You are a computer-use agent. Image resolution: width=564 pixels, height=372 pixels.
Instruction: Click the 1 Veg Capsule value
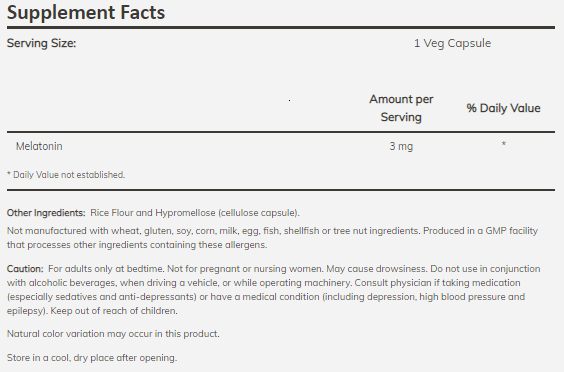452,43
